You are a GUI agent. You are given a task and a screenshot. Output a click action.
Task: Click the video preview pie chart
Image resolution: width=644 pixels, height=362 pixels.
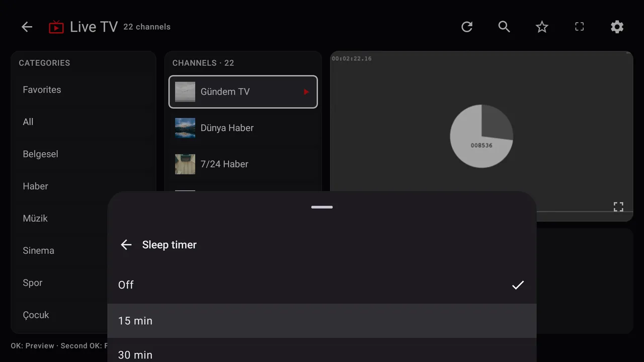tap(481, 136)
